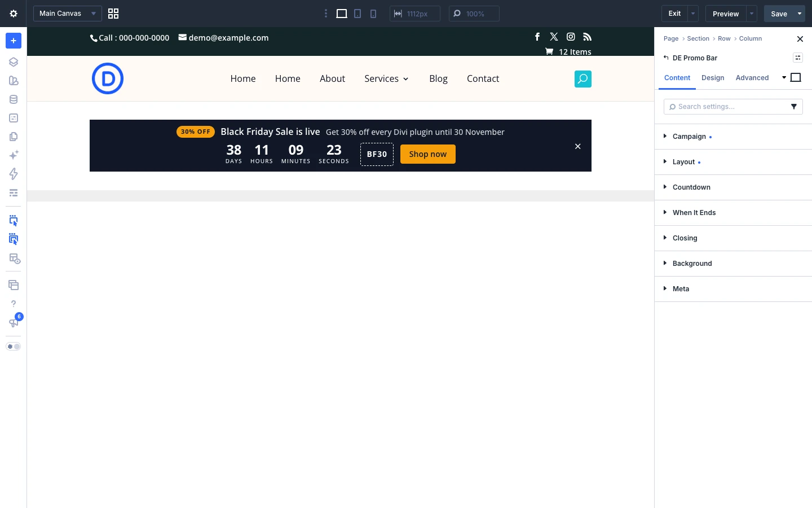The width and height of the screenshot is (812, 508).
Task: Click the lightning bolt sidebar icon
Action: click(x=14, y=174)
